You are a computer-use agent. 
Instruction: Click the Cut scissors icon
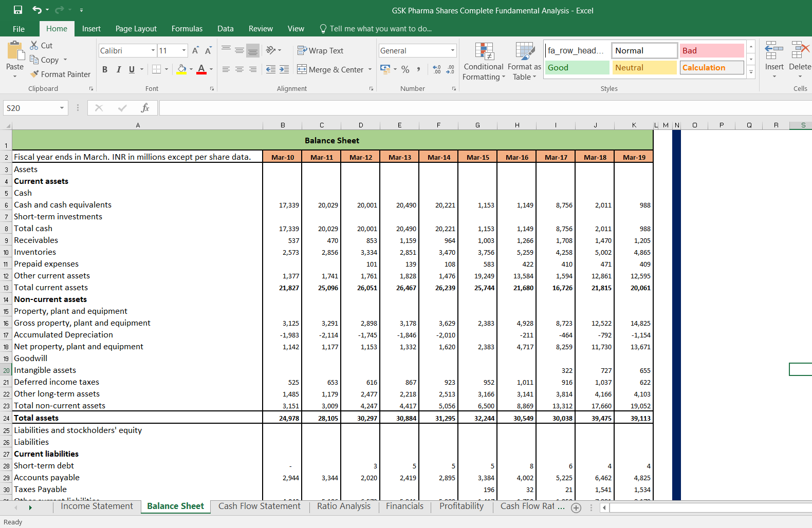pyautogui.click(x=34, y=45)
